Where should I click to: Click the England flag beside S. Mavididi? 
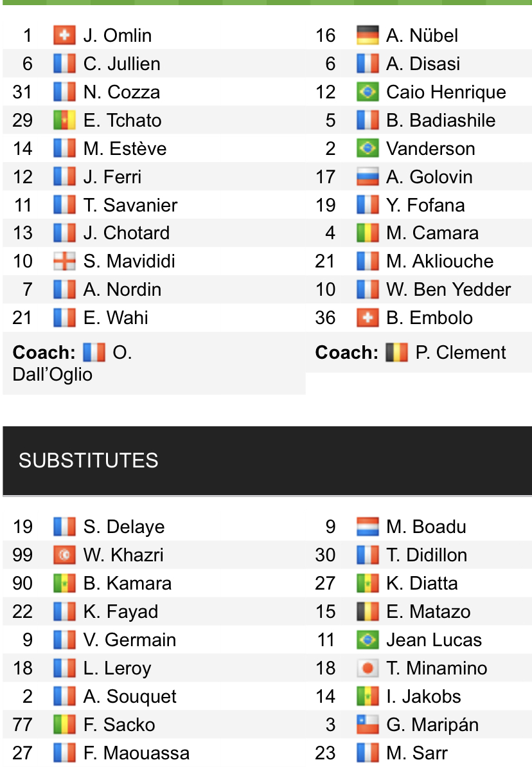click(x=64, y=261)
